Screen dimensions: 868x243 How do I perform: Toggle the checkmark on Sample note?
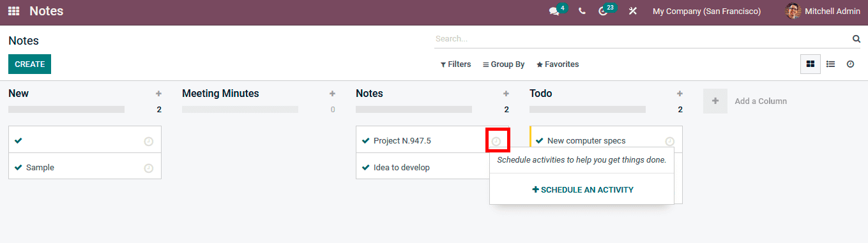click(x=18, y=168)
